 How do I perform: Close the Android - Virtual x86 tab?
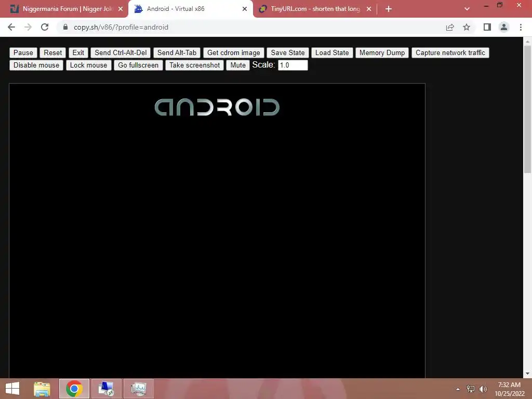[245, 9]
